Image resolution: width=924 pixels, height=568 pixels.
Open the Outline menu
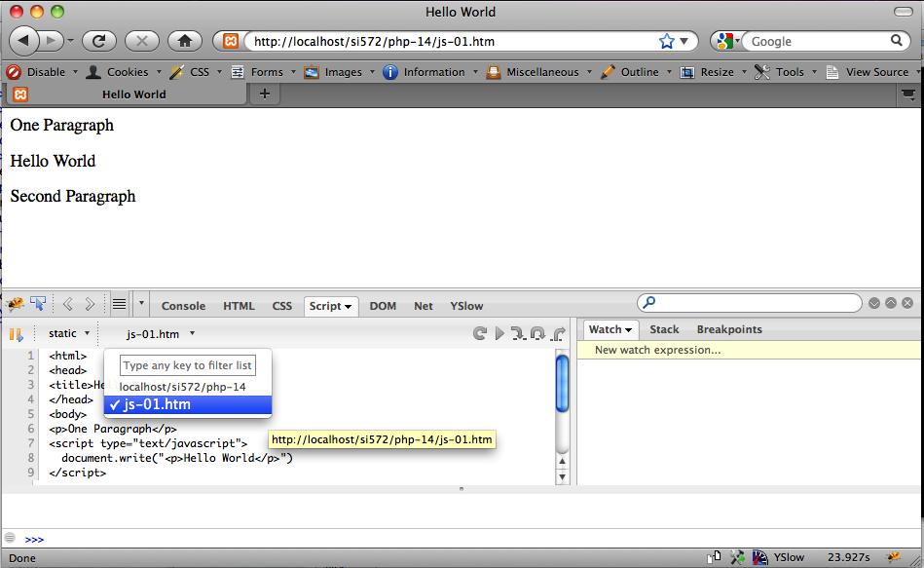(636, 72)
